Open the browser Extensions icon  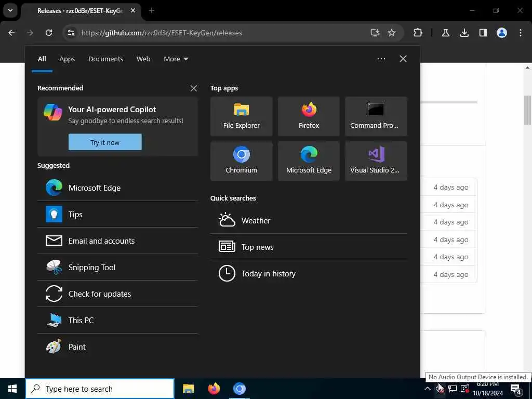coord(418,33)
